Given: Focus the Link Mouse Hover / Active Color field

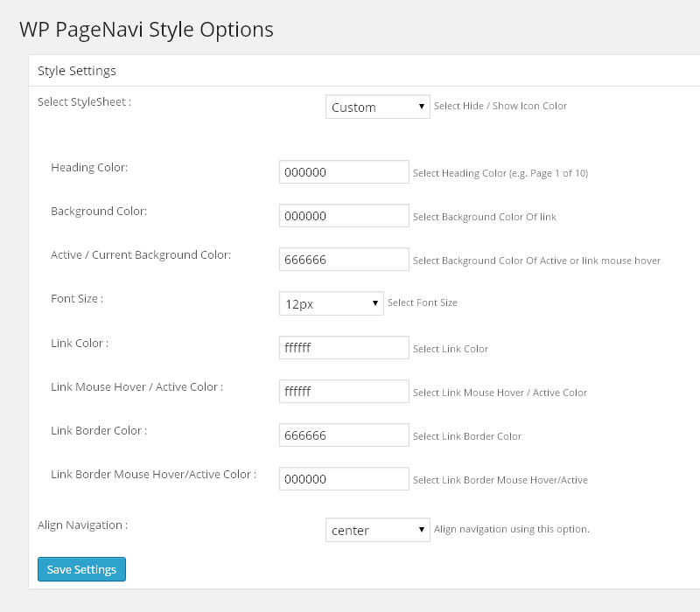Looking at the screenshot, I should 344,391.
